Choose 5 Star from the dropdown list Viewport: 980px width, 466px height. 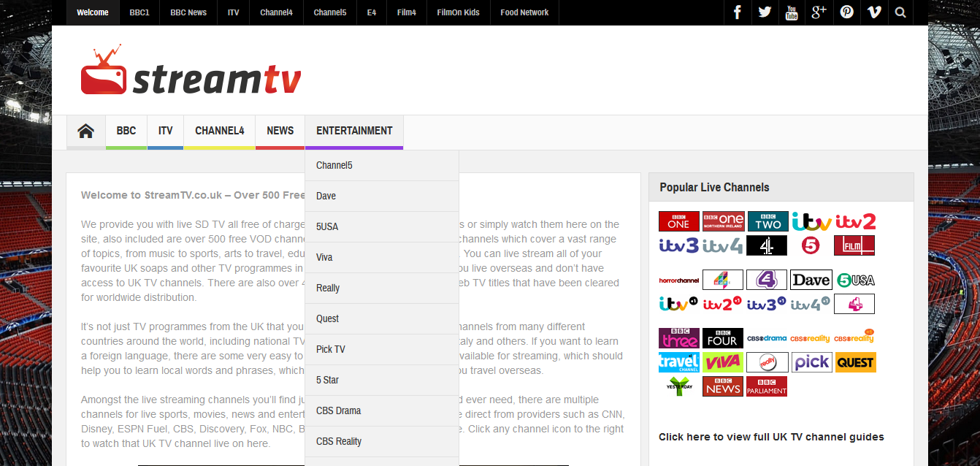coord(382,381)
